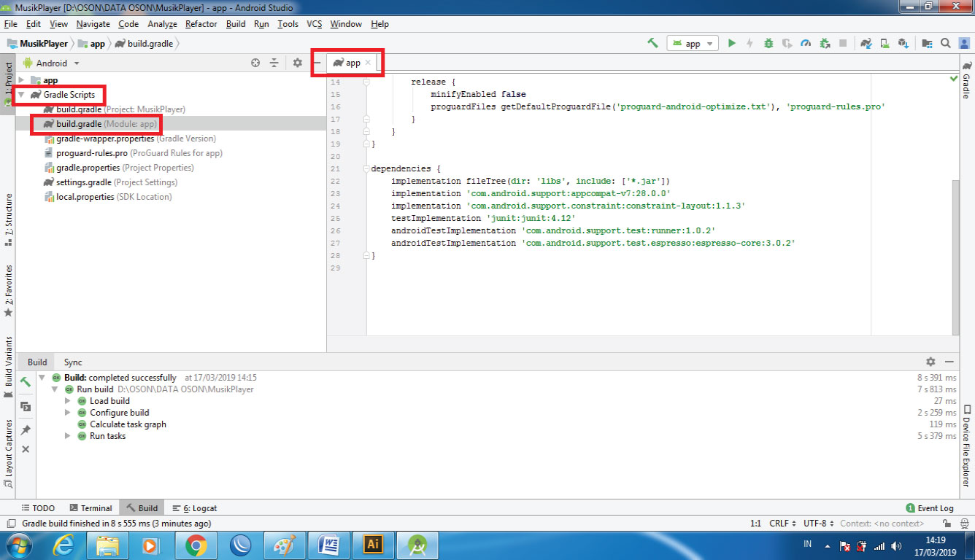Image resolution: width=975 pixels, height=560 pixels.
Task: Minimize the Build panel with minus icon
Action: click(x=949, y=362)
